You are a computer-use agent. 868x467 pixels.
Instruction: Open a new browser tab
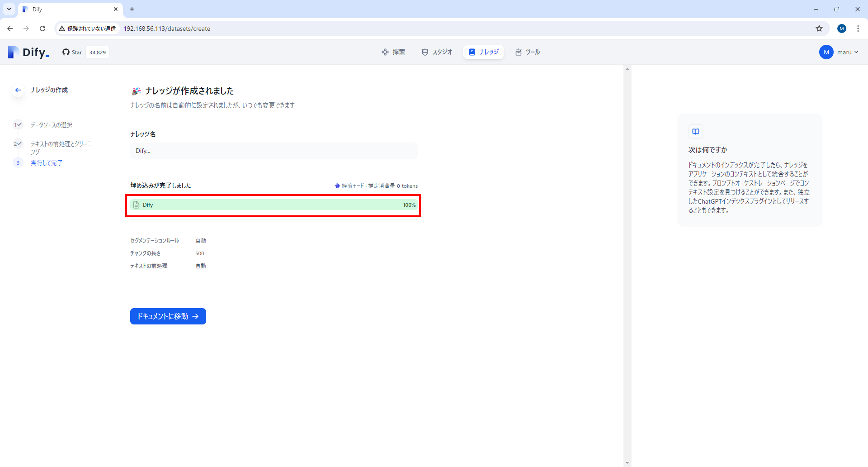(132, 9)
